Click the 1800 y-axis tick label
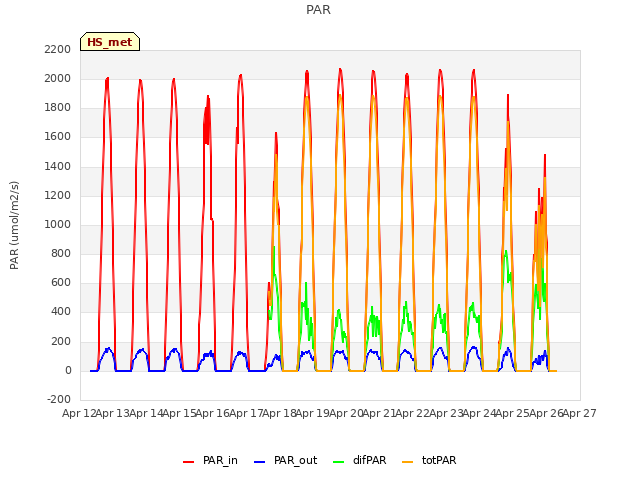Screen dimensions: 640x480 tap(58, 108)
